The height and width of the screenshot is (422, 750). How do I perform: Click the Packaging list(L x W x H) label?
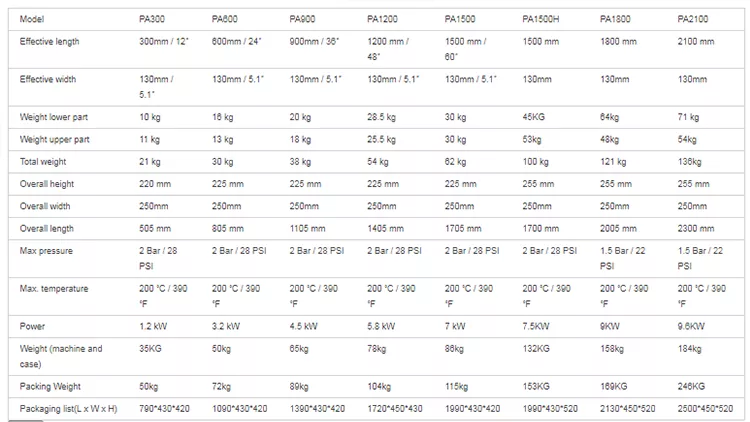pos(68,409)
